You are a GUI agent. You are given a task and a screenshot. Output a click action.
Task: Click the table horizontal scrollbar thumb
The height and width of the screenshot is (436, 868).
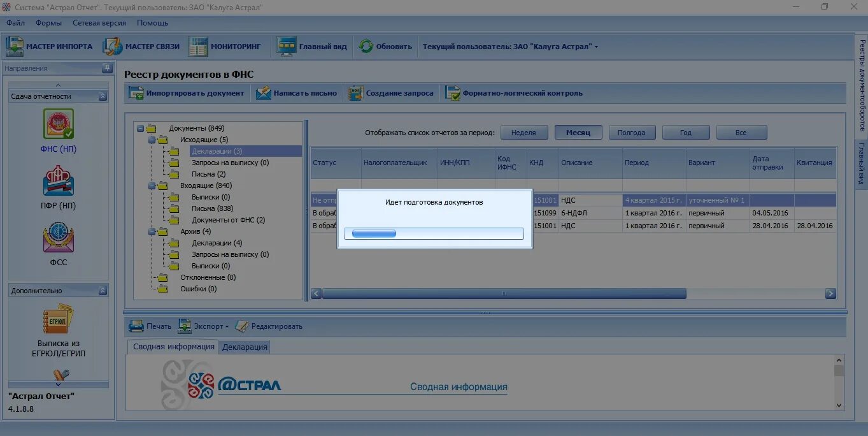click(504, 294)
